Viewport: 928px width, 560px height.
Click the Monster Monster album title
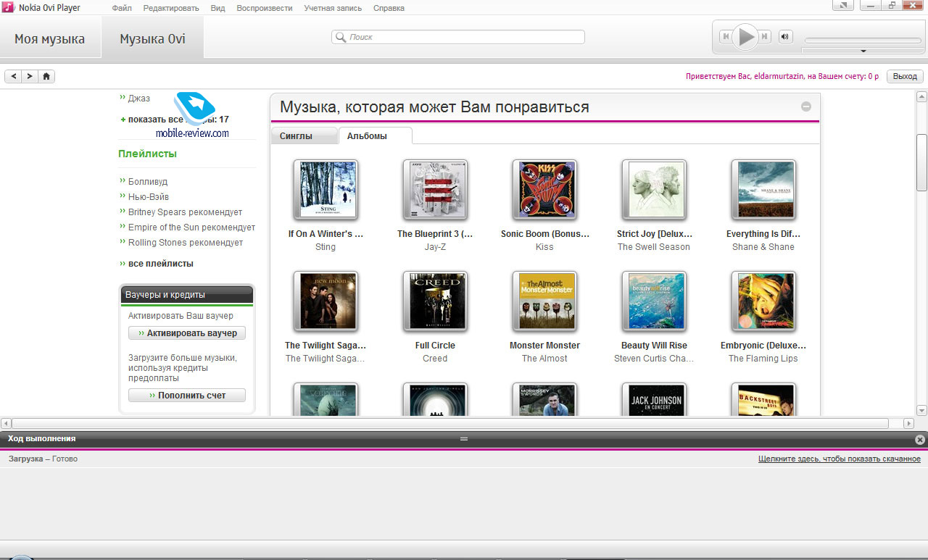click(544, 346)
